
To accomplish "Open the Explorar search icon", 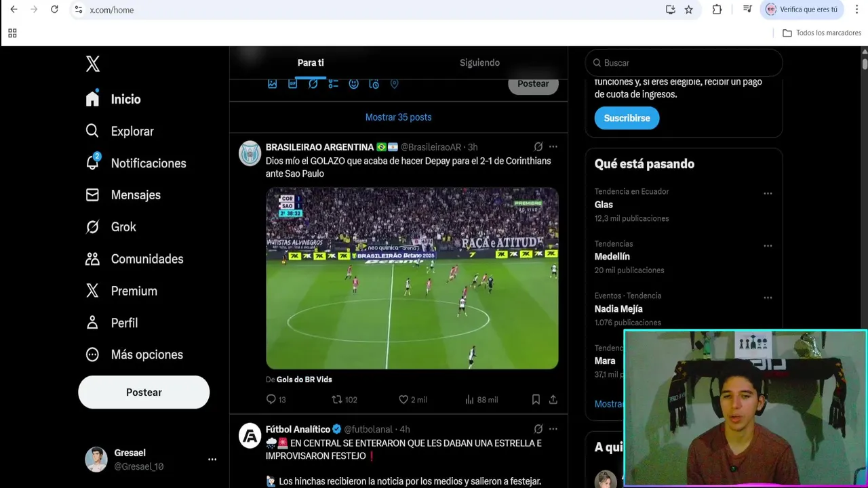I will point(92,131).
